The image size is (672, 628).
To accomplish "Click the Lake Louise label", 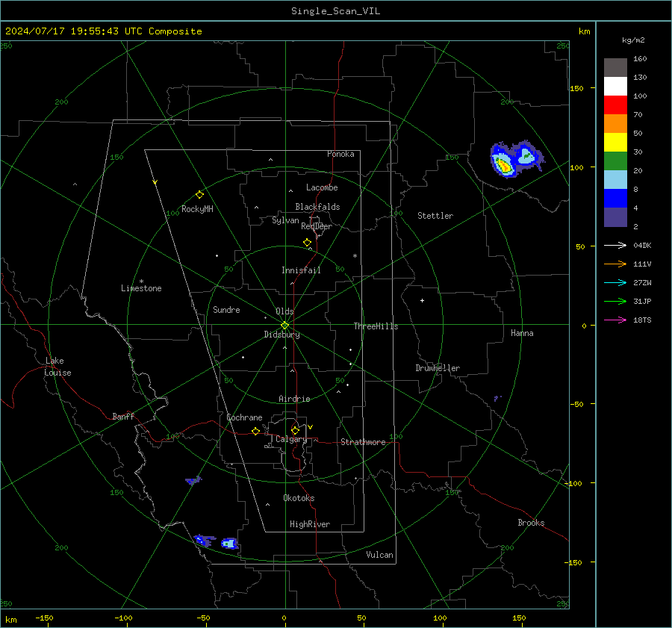I will pyautogui.click(x=57, y=367).
